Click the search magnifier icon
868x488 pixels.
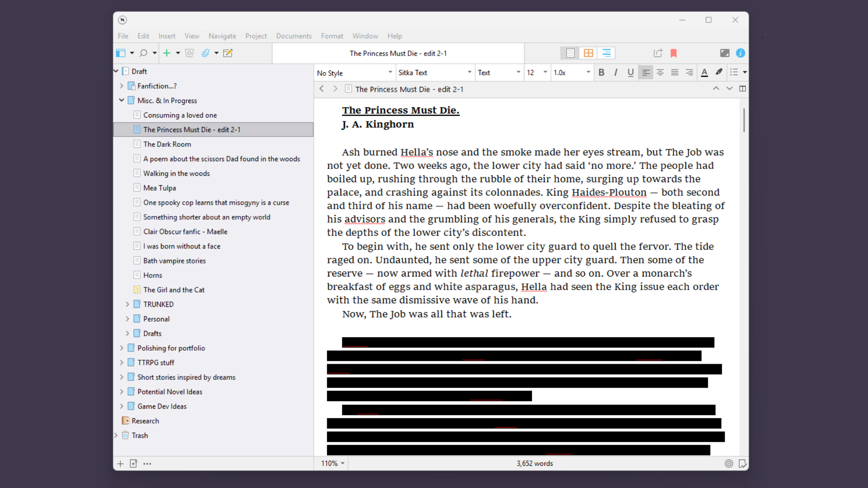pos(144,53)
